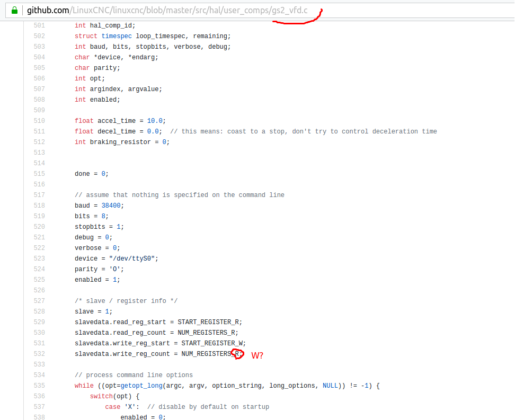Click the "bits = 8;" assignment
515x420 pixels.
click(x=91, y=216)
